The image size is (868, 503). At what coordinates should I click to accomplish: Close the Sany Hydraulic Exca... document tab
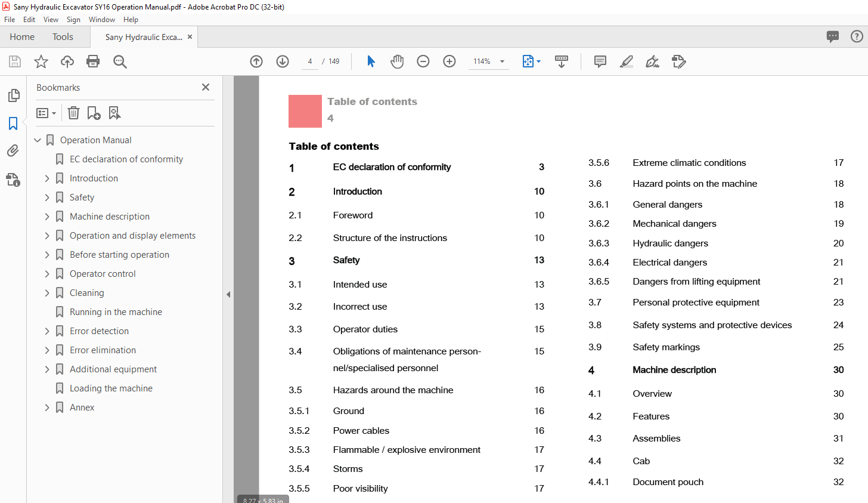pyautogui.click(x=190, y=37)
